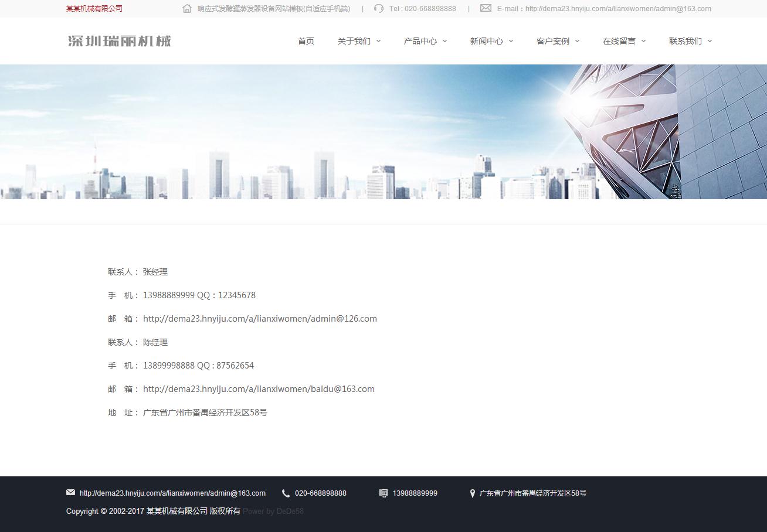767x532 pixels.
Task: Click the admin@126.com email link
Action: (260, 319)
